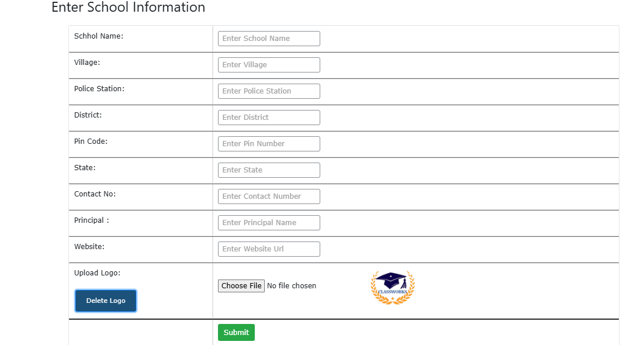
Task: Activate the Enter Pin Number field
Action: pos(269,144)
